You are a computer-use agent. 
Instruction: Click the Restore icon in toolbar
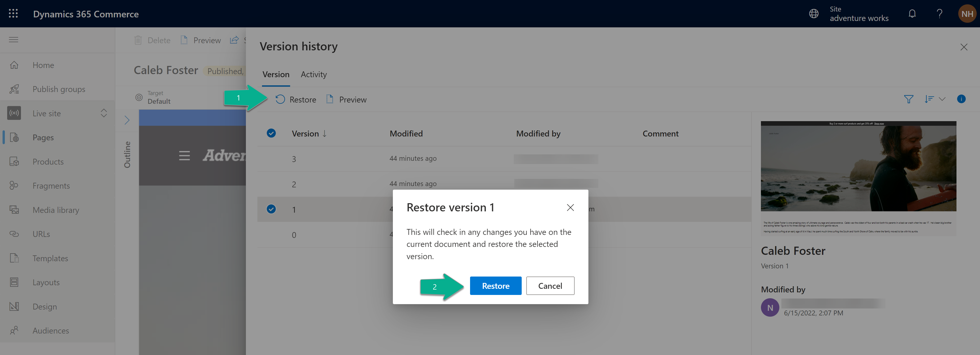tap(279, 99)
